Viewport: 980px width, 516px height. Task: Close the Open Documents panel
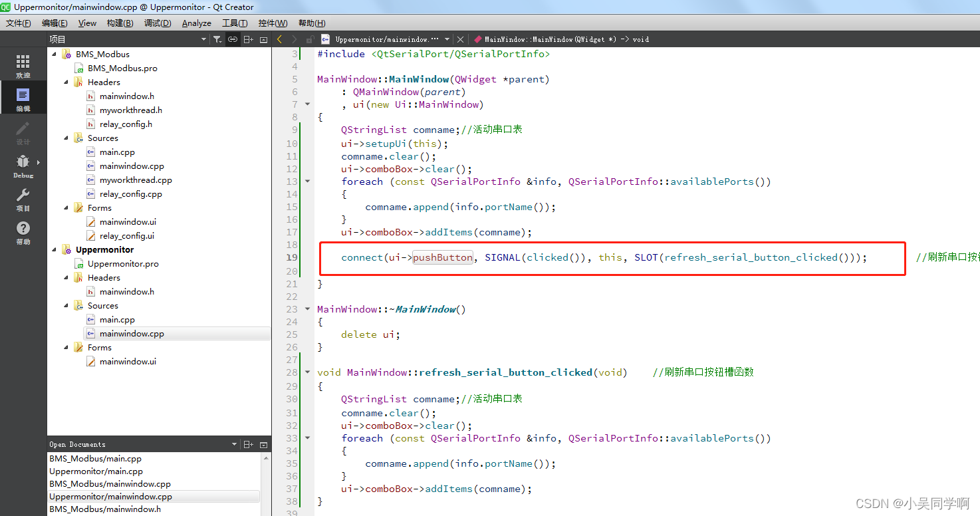pos(264,444)
